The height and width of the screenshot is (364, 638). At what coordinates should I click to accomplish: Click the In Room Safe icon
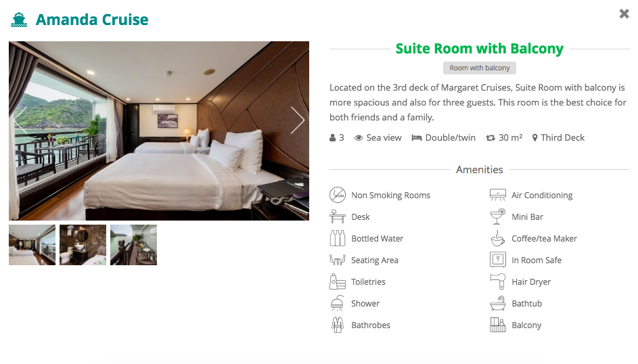pos(498,260)
